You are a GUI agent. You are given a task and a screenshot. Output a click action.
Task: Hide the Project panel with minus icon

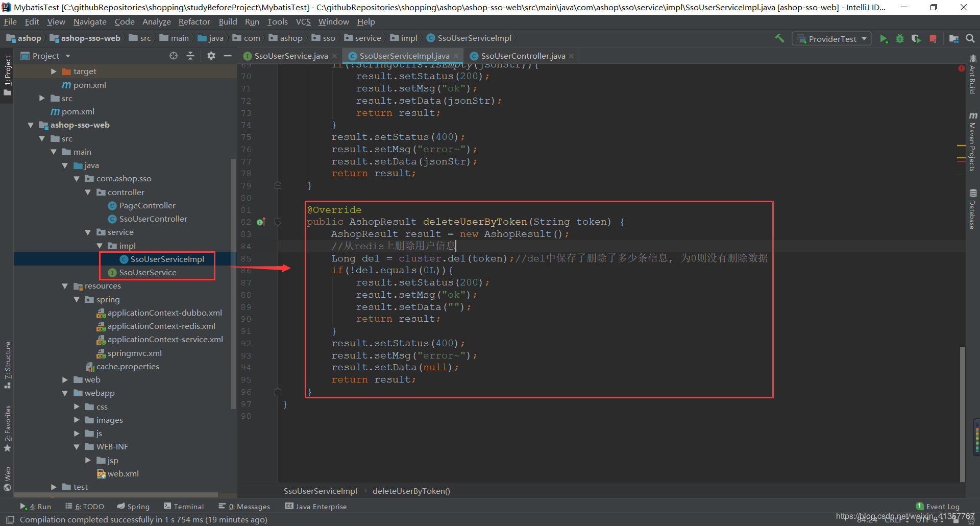tap(228, 56)
